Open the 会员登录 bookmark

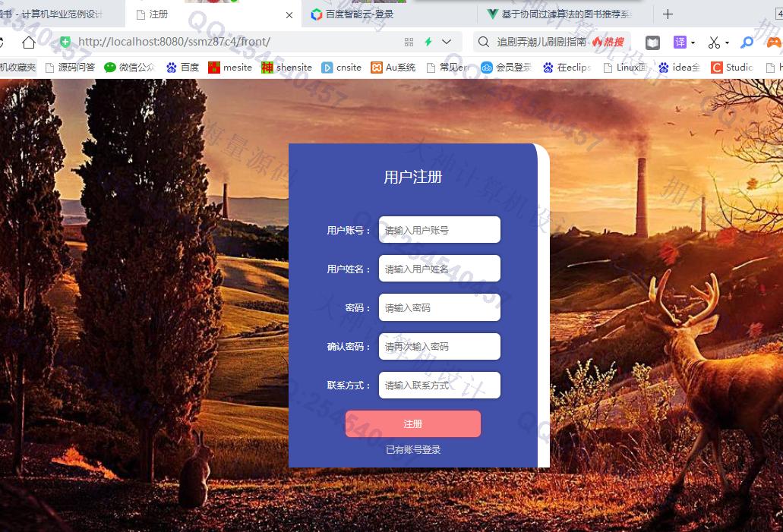click(x=506, y=68)
